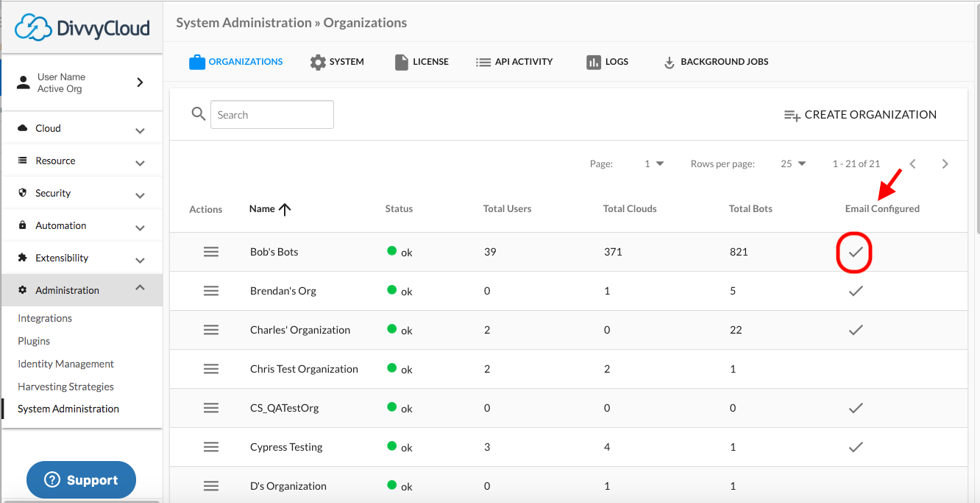The height and width of the screenshot is (503, 980).
Task: Open actions menu for Cypress Testing
Action: coord(211,447)
